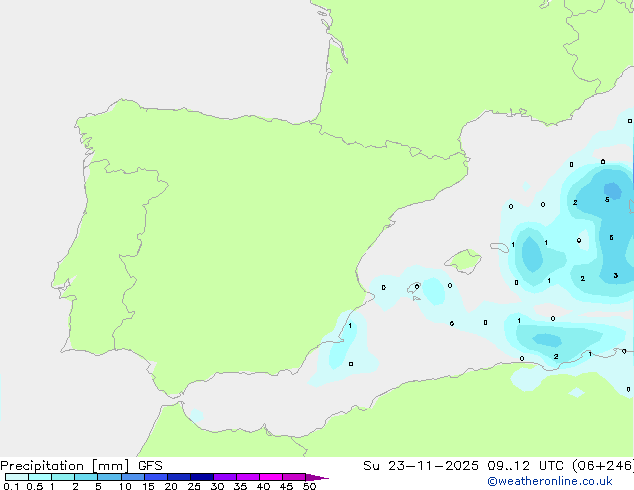
Task: Click the '09..12 UTC' time text
Action: tap(526, 466)
